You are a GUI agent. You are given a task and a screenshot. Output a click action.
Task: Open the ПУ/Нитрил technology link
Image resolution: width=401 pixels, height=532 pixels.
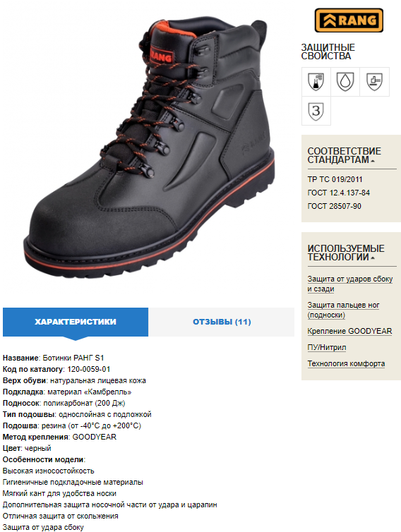coord(327,347)
